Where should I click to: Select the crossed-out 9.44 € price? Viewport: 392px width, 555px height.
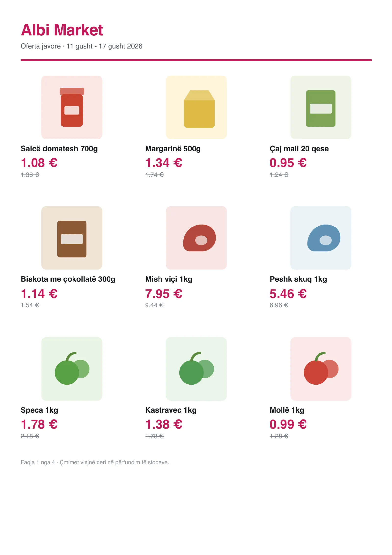154,305
